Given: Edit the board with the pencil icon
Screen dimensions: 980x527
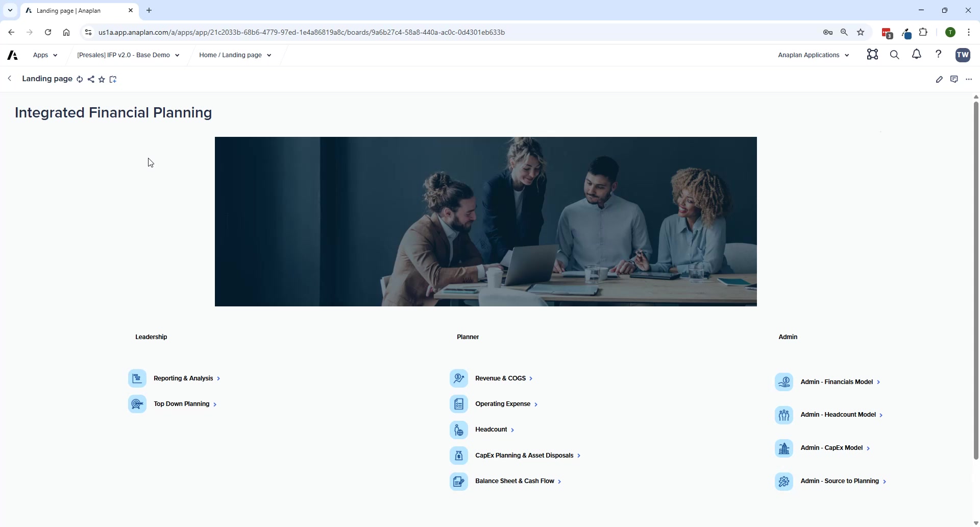Looking at the screenshot, I should point(940,79).
